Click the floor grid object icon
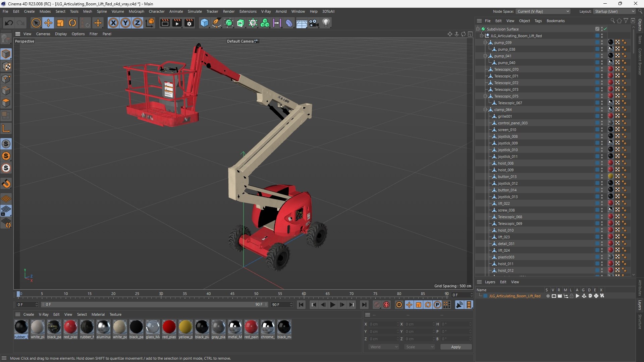 point(302,23)
